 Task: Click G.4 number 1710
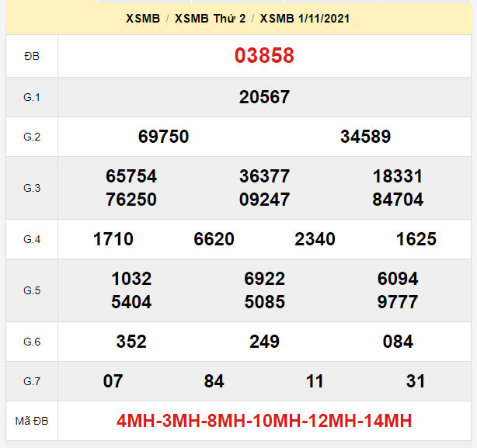(x=113, y=239)
